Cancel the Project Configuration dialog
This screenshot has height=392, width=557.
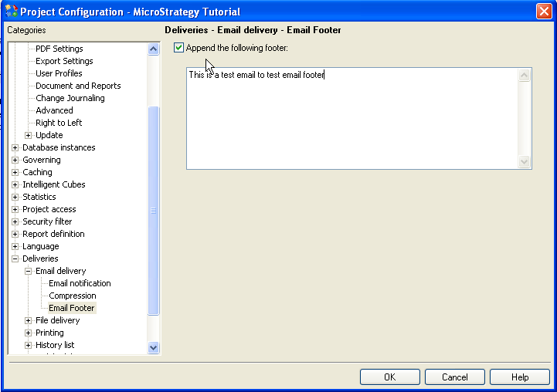pyautogui.click(x=455, y=377)
